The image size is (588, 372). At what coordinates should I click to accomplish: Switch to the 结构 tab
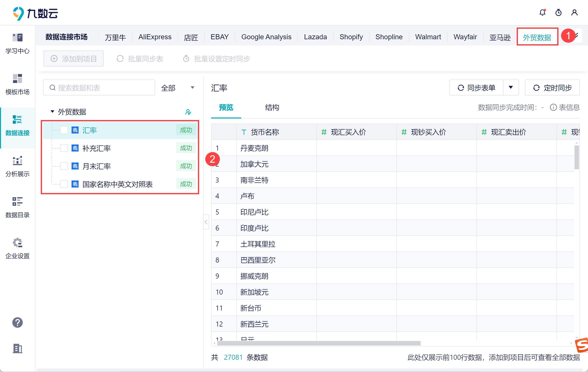click(272, 107)
